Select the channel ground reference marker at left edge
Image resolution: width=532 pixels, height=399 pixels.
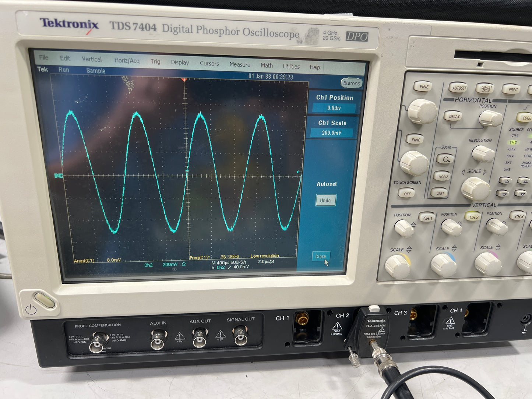59,176
